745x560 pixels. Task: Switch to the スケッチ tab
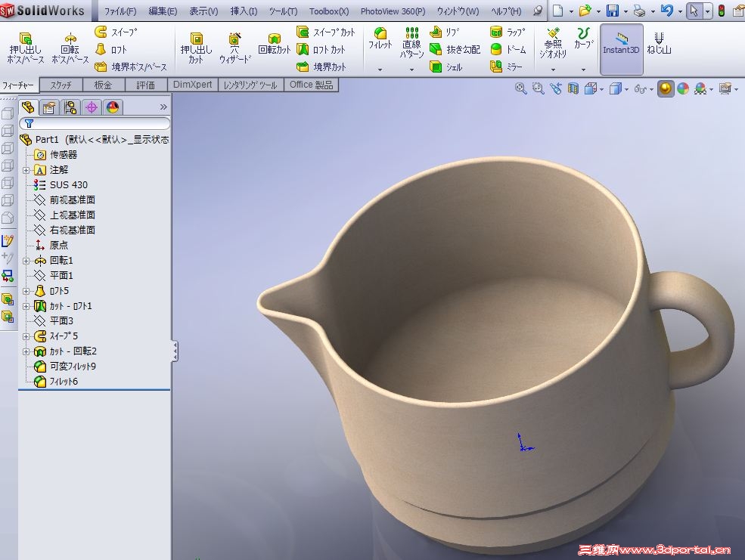pyautogui.click(x=61, y=85)
